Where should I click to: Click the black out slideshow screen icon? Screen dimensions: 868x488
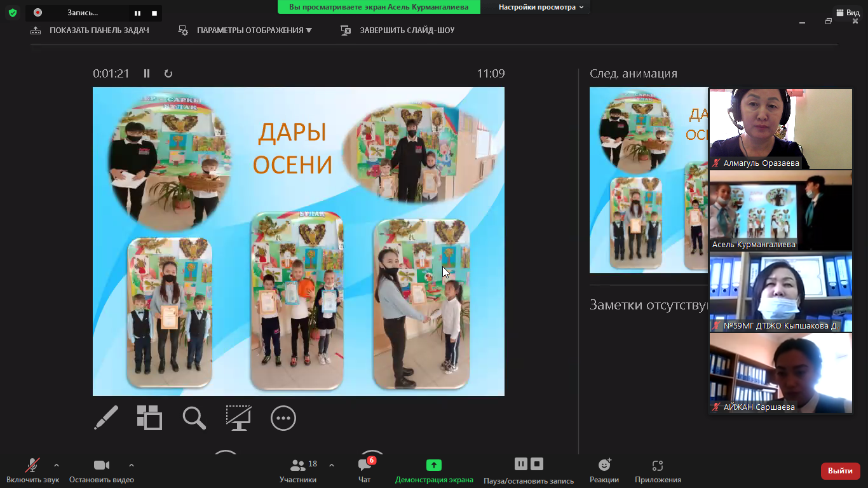pos(238,418)
